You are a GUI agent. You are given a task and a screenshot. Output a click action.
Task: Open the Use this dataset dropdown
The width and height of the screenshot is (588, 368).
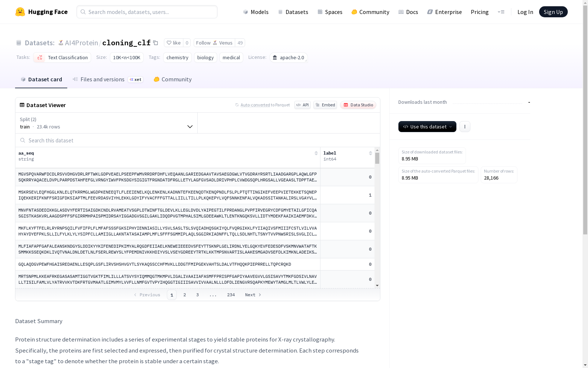pos(427,127)
